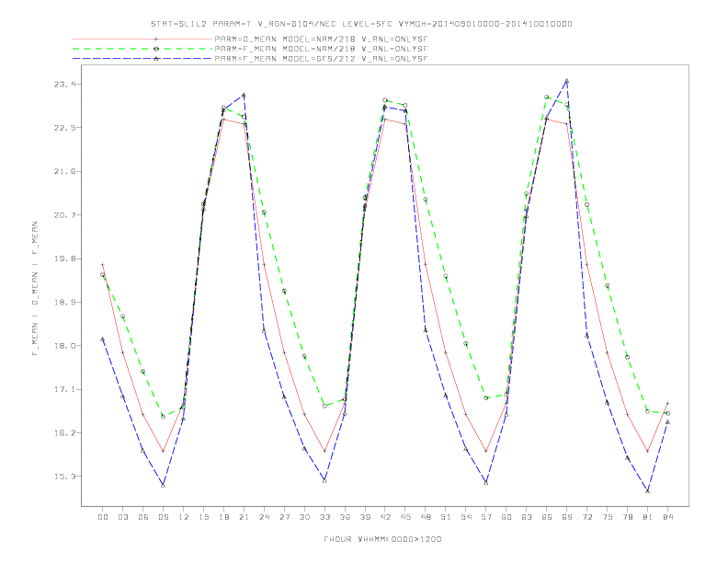Screen dimensions: 728x563
Task: Click y-axis tick label 19.8
Action: (64, 259)
